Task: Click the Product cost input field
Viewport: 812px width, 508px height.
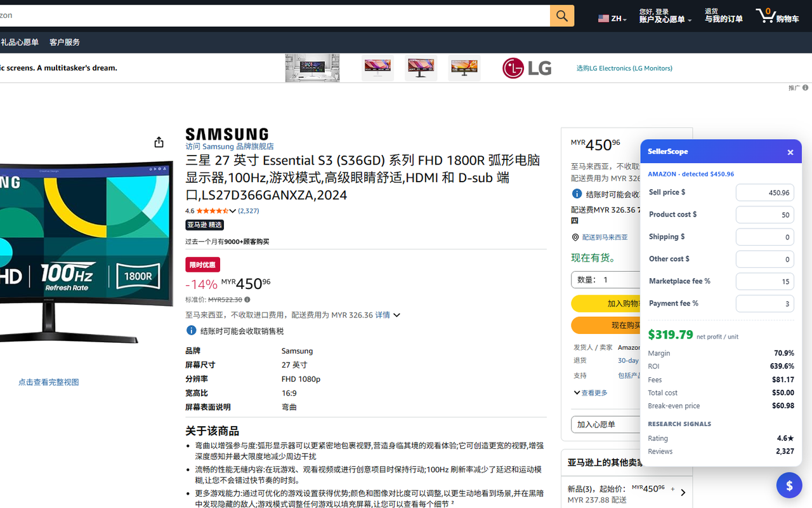Action: [764, 215]
